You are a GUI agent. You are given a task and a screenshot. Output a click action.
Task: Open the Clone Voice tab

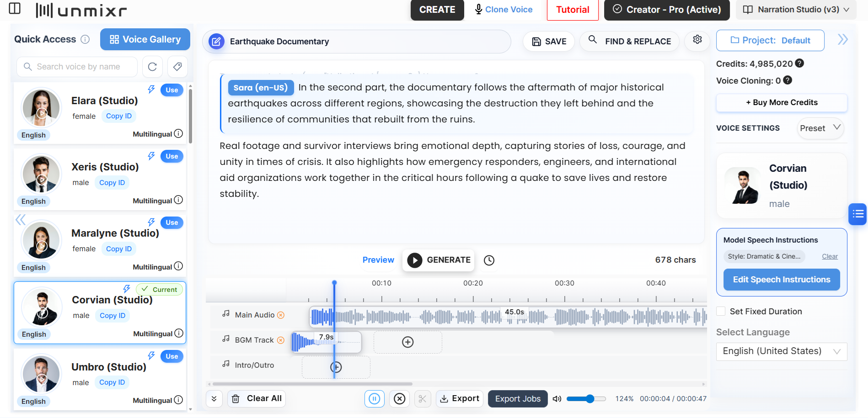click(x=504, y=10)
